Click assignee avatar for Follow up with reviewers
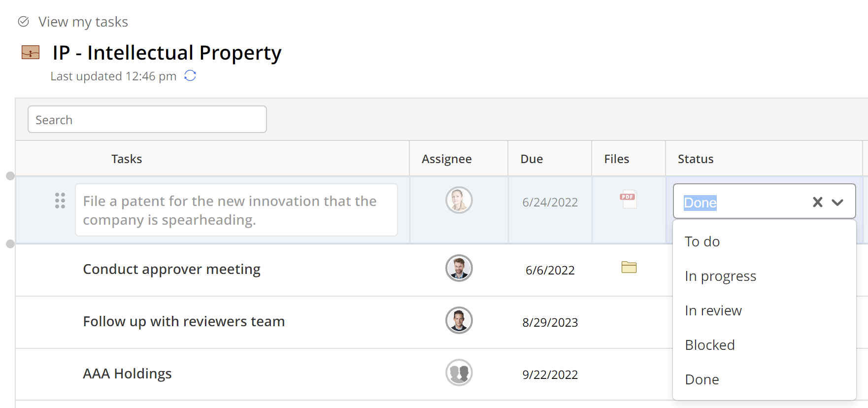Image resolution: width=868 pixels, height=408 pixels. click(x=459, y=320)
